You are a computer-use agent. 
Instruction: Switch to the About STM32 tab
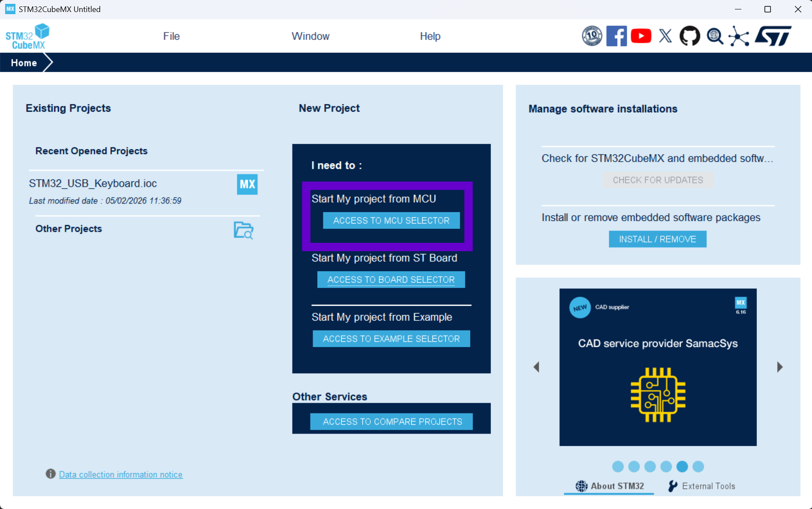click(x=609, y=486)
